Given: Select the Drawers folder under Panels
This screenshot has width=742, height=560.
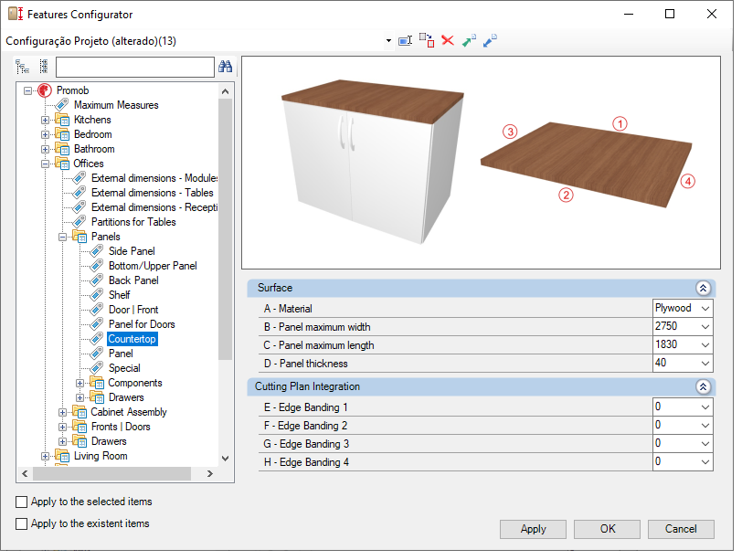Looking at the screenshot, I should click(126, 397).
